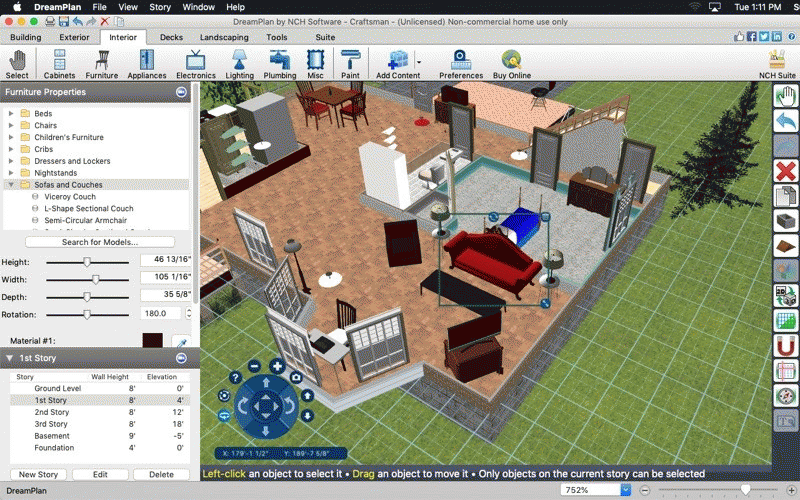Screen dimensions: 800x500
Task: Click the print icon in title bar
Action: tap(50, 21)
